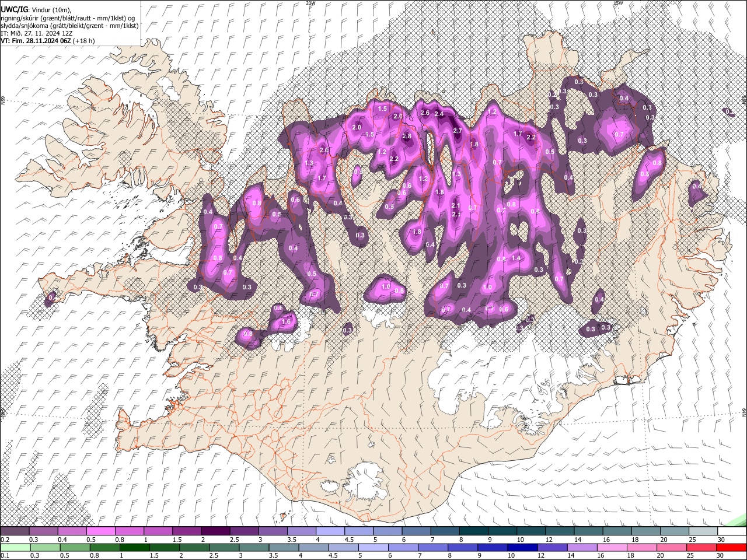Click the rain-scale swatch for 2.5–3 mm

224,547
